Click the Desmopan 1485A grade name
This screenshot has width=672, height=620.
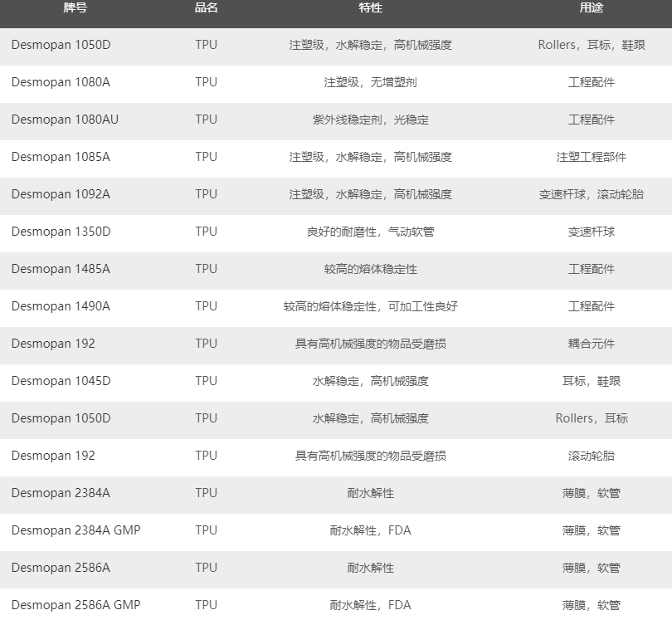61,269
